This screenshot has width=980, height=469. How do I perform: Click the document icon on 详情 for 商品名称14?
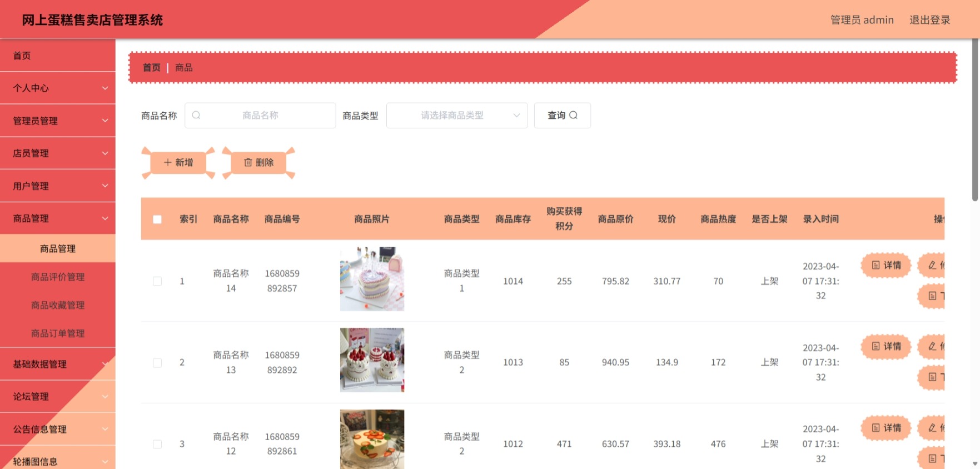[x=876, y=265]
